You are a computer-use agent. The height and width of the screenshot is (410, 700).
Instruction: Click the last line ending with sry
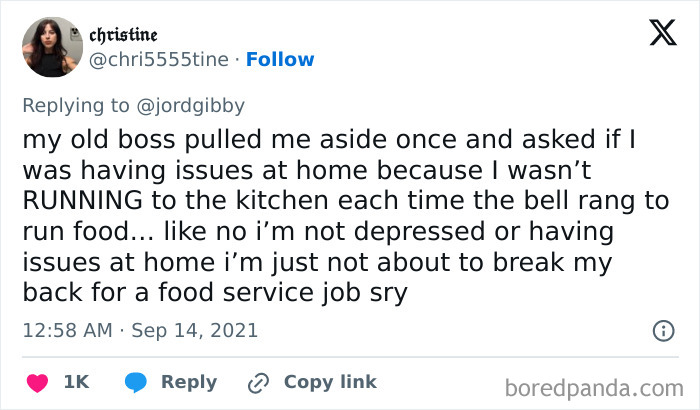[x=215, y=293]
